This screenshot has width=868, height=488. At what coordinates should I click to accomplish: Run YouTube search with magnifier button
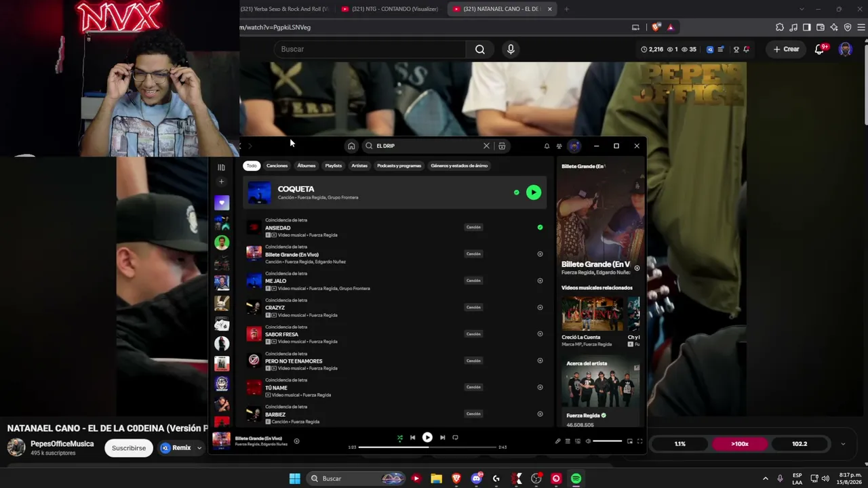480,49
